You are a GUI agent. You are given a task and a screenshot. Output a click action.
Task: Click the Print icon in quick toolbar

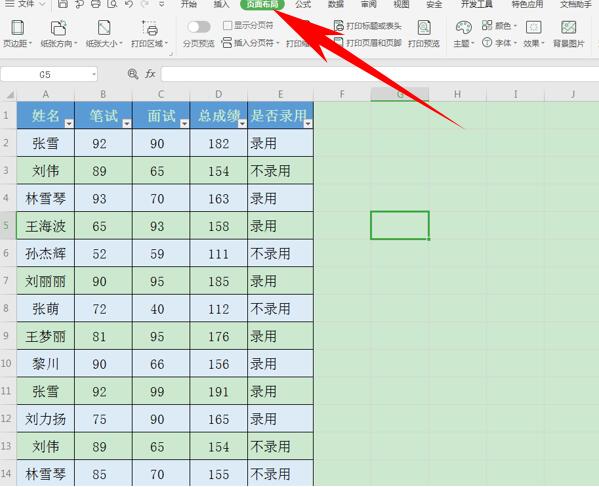96,4
